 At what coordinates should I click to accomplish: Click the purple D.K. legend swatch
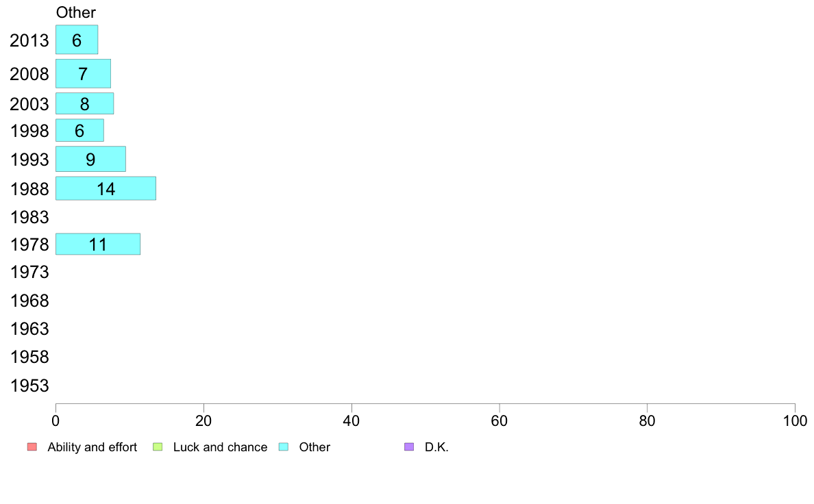[x=409, y=447]
